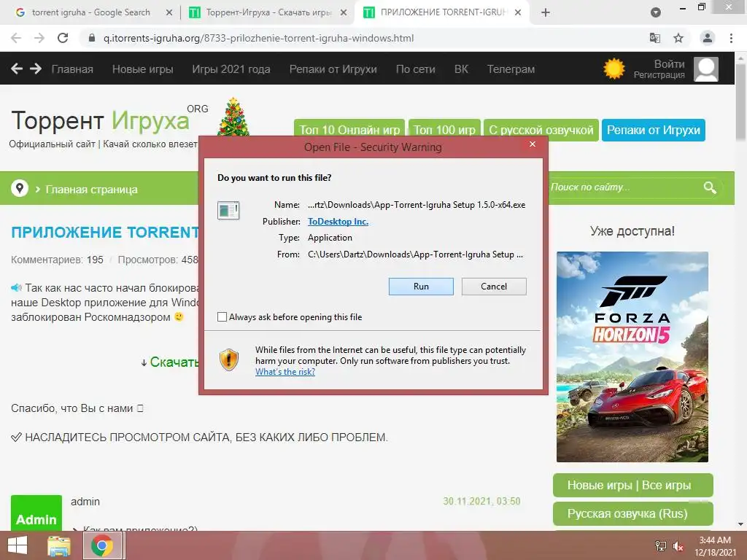Screen dimensions: 747x560
Task: Open Windows Start button
Action: [18, 545]
